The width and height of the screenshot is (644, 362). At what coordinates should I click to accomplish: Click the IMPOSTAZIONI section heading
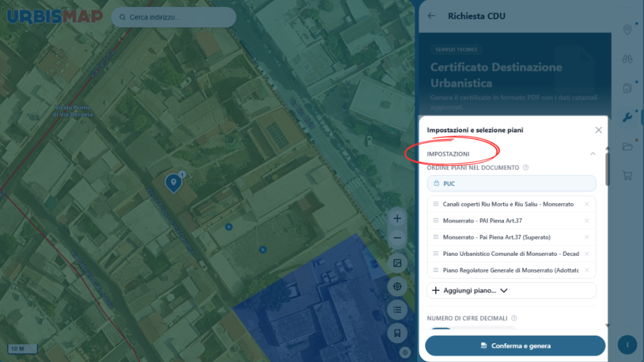(448, 154)
